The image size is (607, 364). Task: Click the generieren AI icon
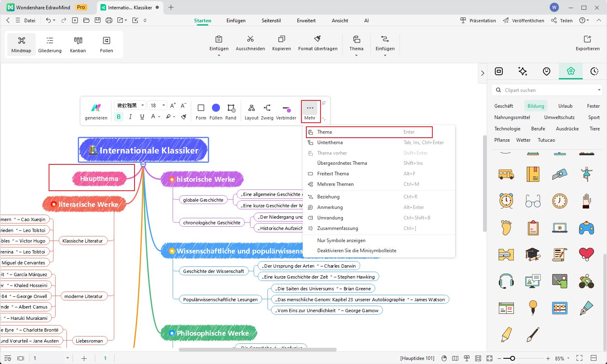[x=96, y=108]
